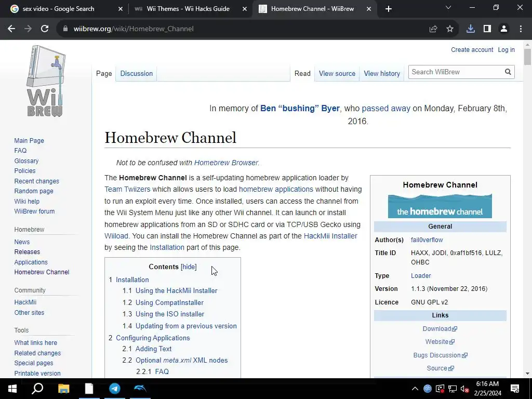
Task: Open Printable version in Tools
Action: pyautogui.click(x=37, y=373)
